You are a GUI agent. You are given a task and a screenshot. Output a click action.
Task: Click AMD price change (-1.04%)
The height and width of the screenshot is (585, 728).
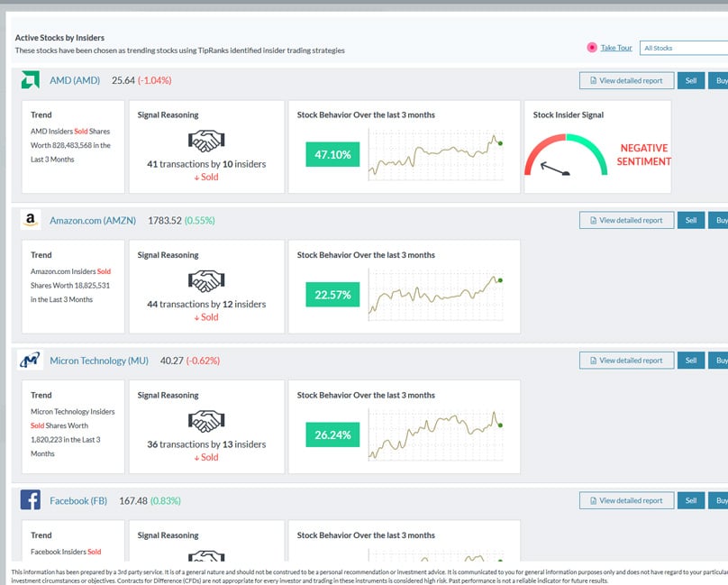point(155,80)
